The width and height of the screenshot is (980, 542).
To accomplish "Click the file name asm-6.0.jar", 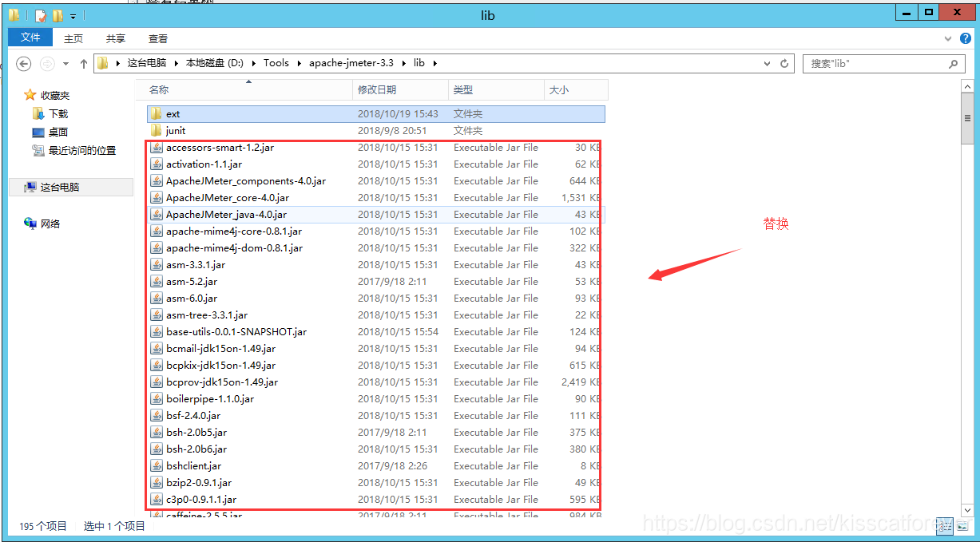I will coord(192,298).
